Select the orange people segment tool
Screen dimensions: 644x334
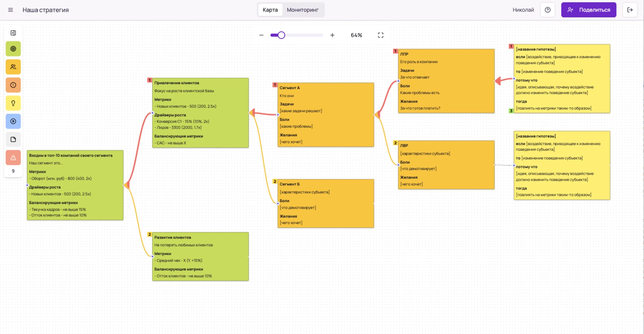coord(13,67)
